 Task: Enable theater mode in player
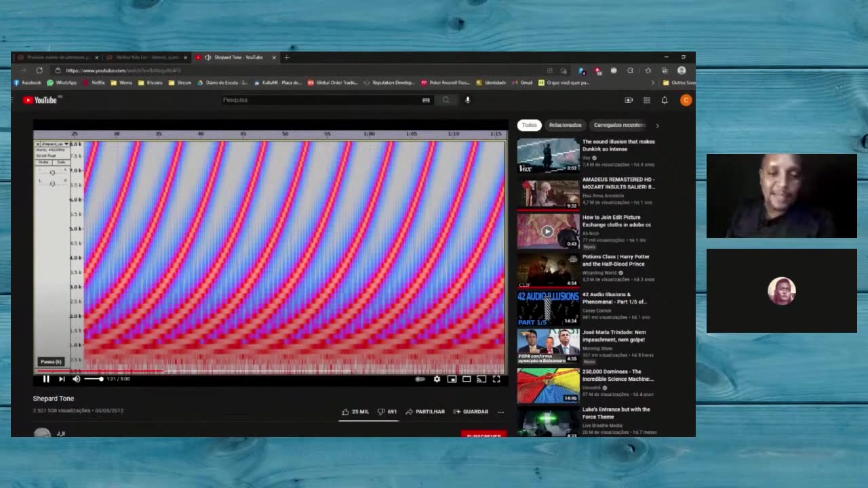tap(467, 379)
